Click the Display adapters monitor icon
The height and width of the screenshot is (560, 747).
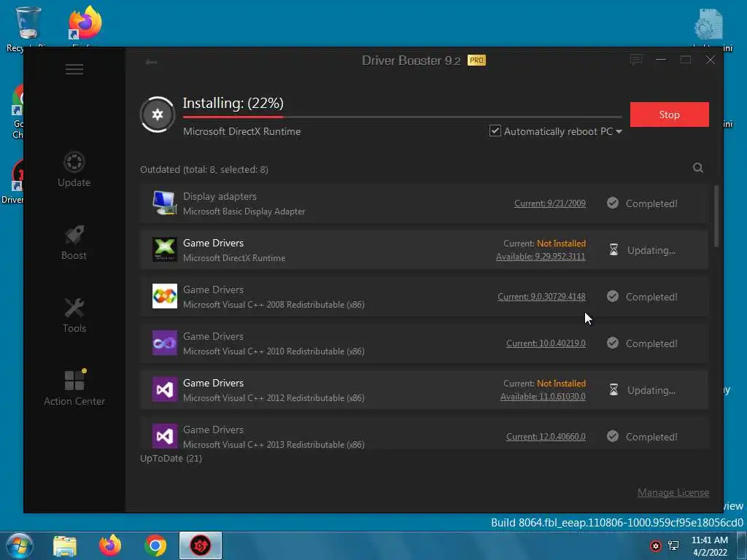click(x=164, y=203)
